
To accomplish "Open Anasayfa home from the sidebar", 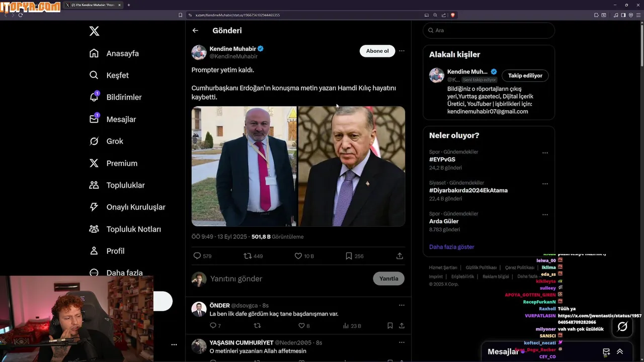I will point(114,53).
